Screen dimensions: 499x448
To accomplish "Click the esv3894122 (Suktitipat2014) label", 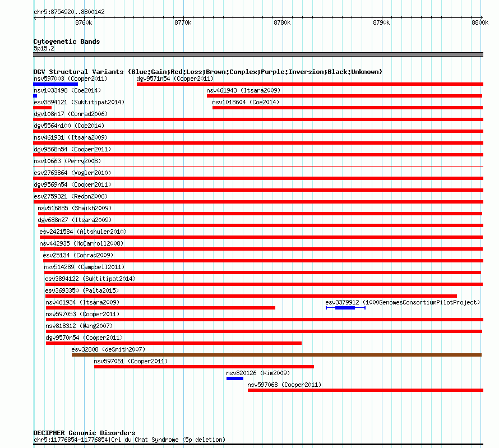I will point(90,279).
